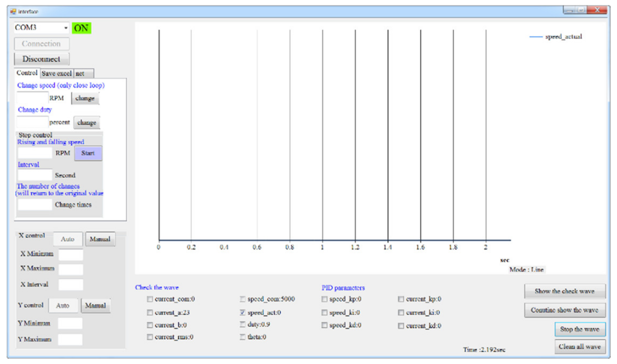The height and width of the screenshot is (364, 617).
Task: Open the net tab
Action: 83,73
